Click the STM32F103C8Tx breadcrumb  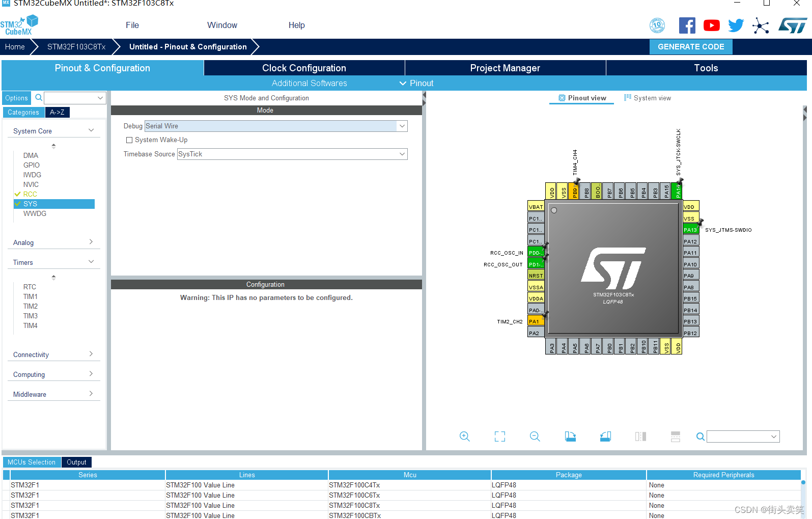76,46
